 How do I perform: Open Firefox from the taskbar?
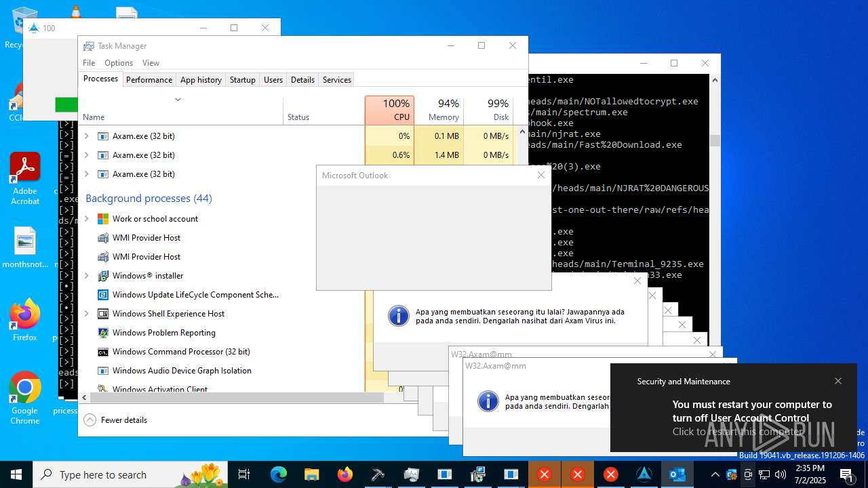(345, 474)
